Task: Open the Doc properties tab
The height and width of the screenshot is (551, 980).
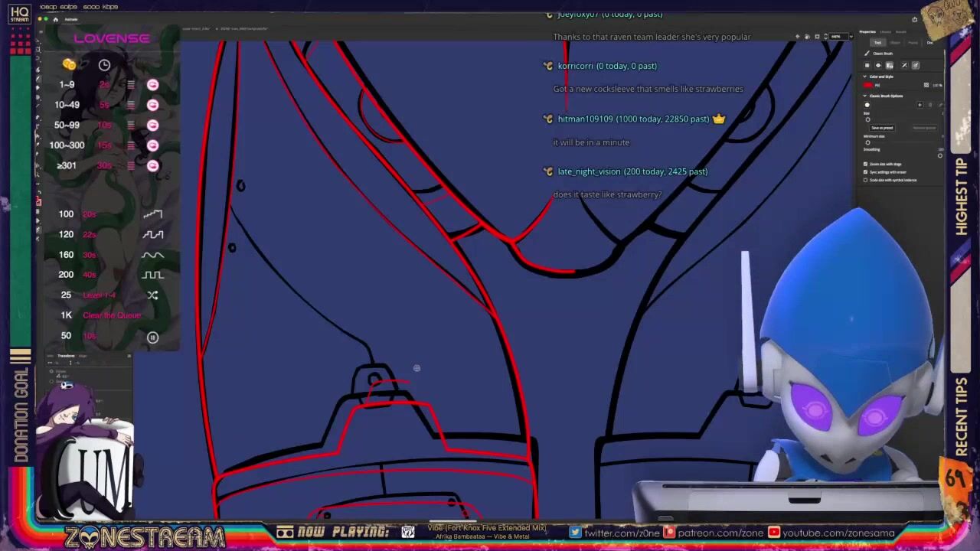Action: point(930,43)
